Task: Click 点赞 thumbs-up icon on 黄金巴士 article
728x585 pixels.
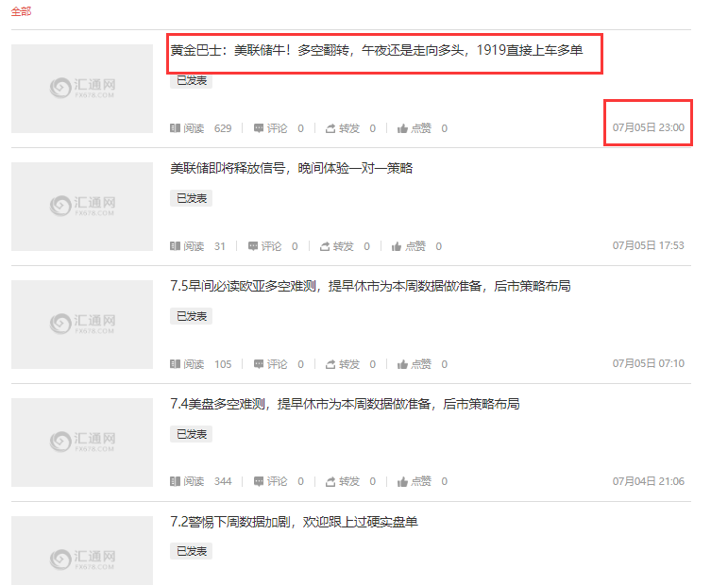Action: pyautogui.click(x=402, y=128)
